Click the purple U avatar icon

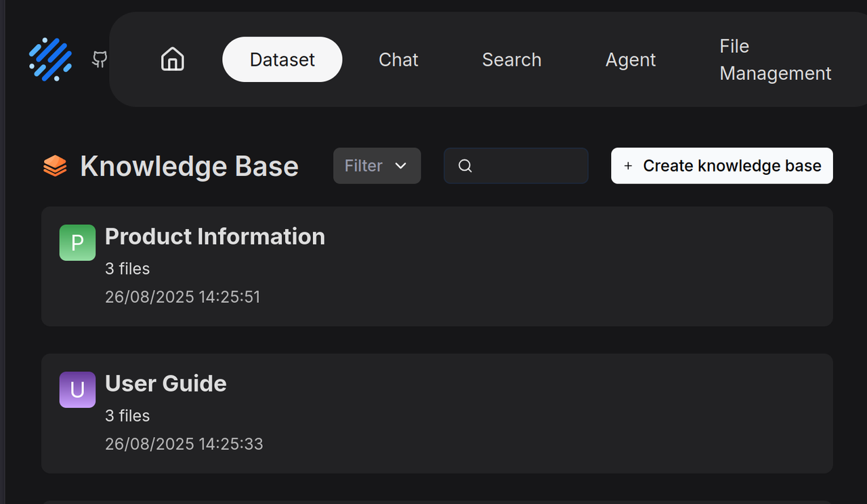tap(77, 390)
